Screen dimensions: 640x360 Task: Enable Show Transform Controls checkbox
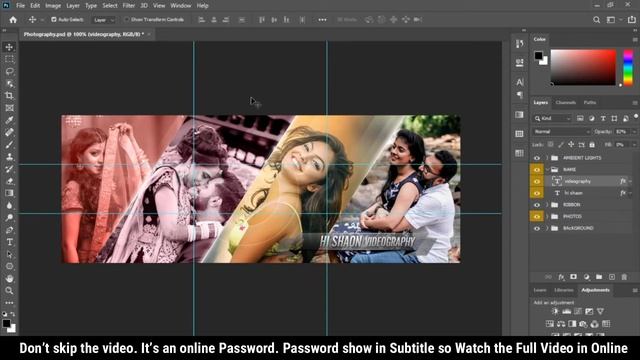click(127, 20)
